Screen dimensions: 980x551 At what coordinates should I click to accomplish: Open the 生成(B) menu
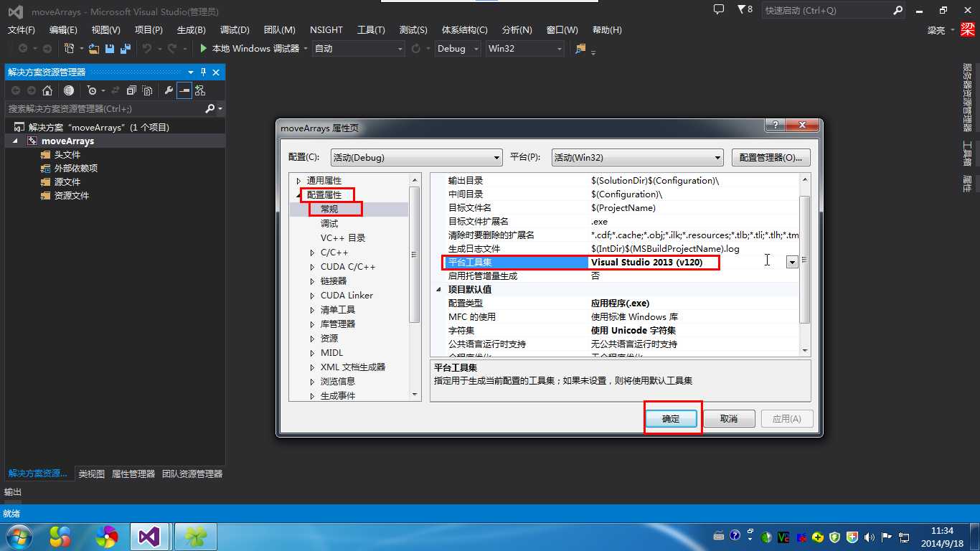click(x=192, y=29)
